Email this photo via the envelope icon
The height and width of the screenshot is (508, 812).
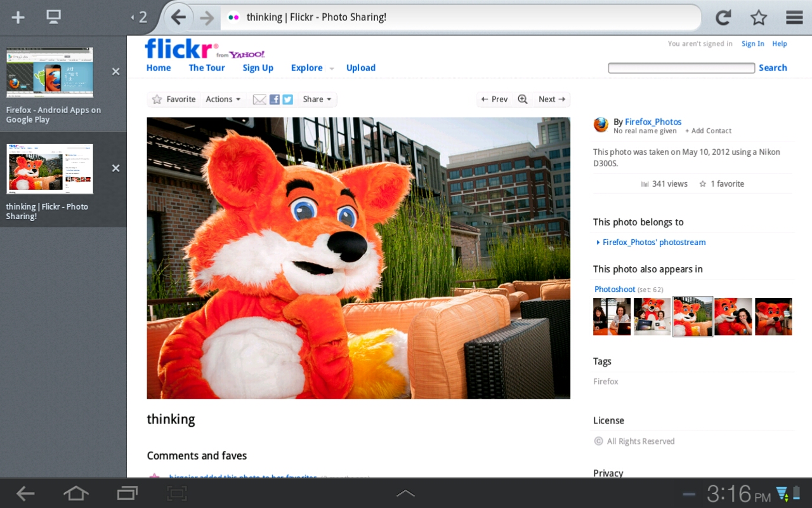pyautogui.click(x=259, y=99)
